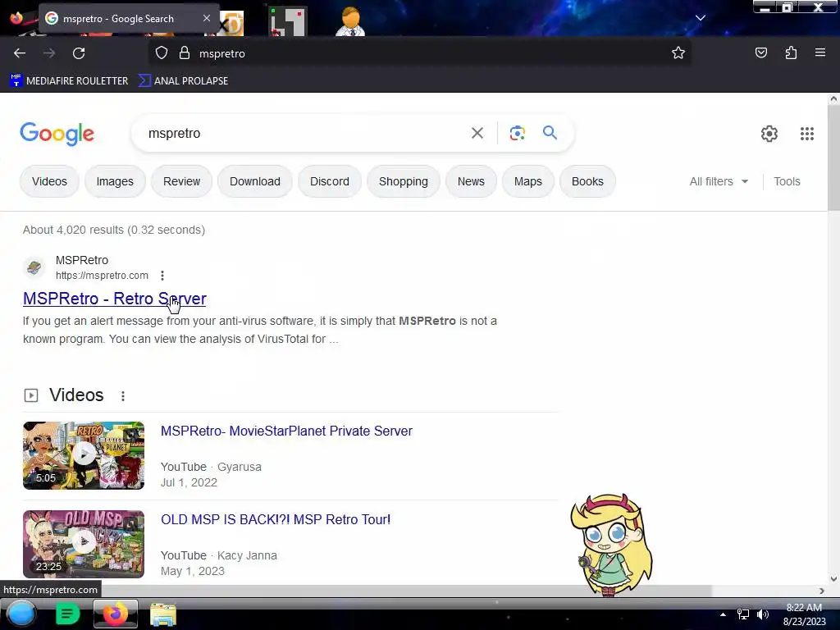
Task: Filter results by Images
Action: [x=115, y=181]
